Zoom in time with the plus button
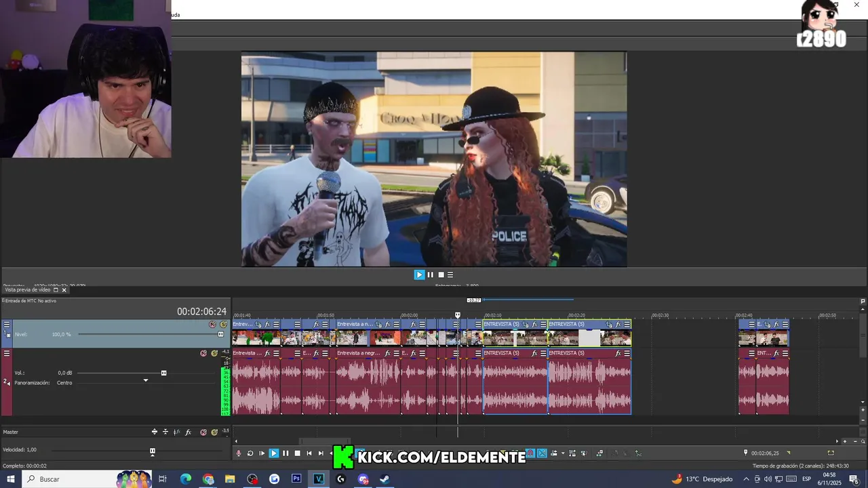 pyautogui.click(x=844, y=441)
